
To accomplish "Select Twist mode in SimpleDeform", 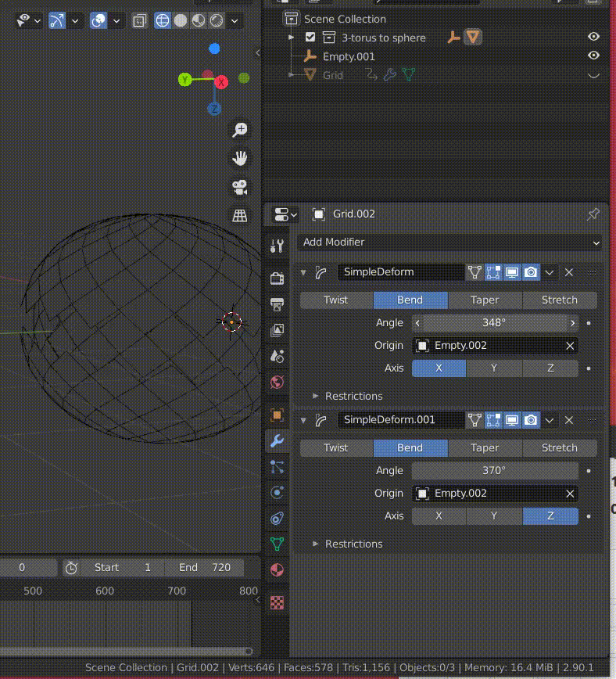I will 336,300.
